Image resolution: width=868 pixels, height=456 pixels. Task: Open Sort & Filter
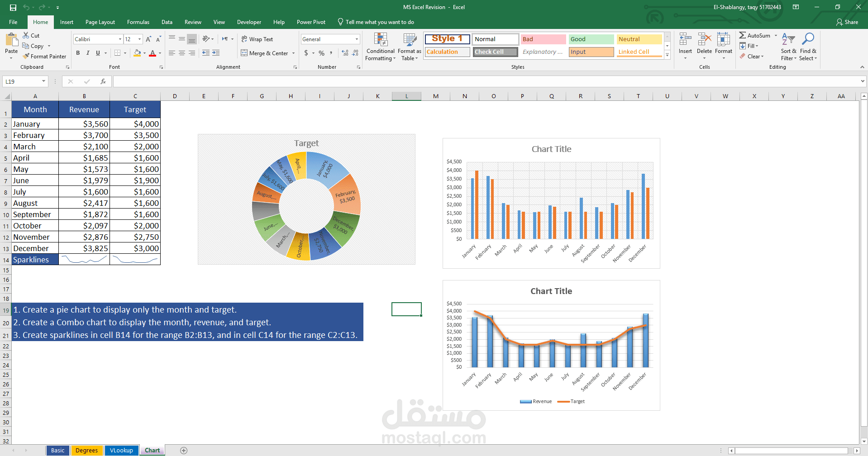point(788,47)
